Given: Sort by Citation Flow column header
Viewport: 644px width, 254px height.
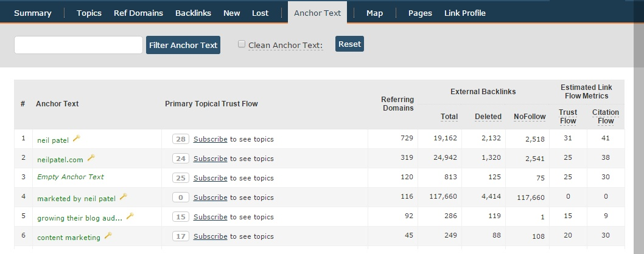Looking at the screenshot, I should (x=606, y=117).
